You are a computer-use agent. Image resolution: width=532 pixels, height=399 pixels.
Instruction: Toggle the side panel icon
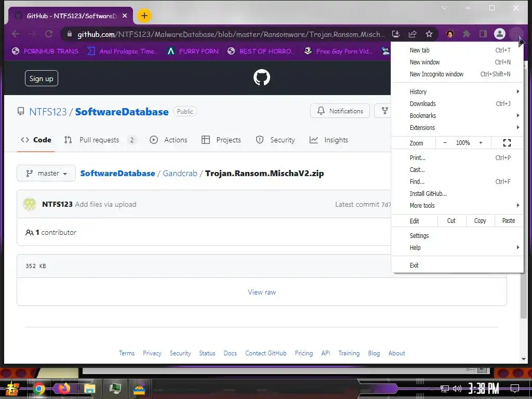[x=483, y=34]
